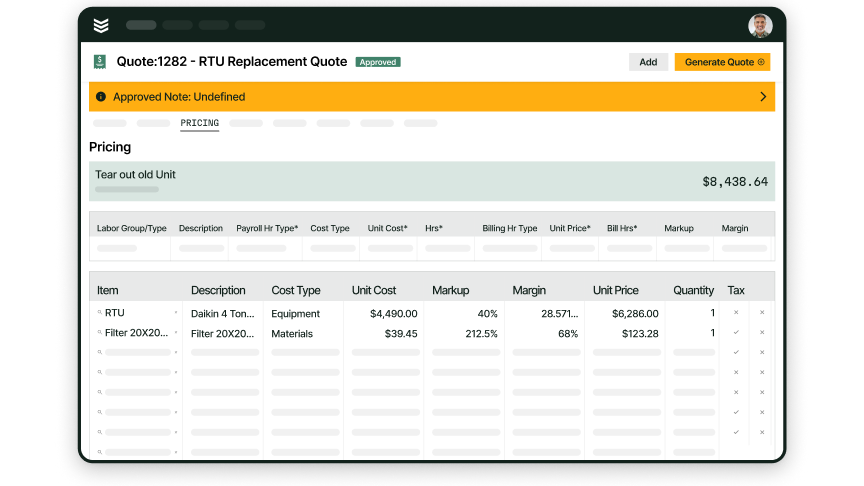The image size is (864, 486).
Task: Toggle Tax checkmark in the first empty row
Action: (736, 353)
